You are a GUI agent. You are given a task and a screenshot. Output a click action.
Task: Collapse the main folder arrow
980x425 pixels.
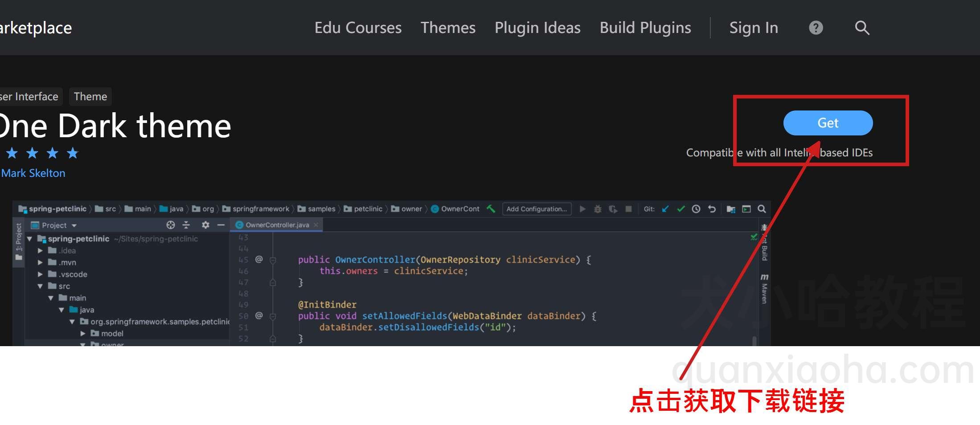coord(51,298)
